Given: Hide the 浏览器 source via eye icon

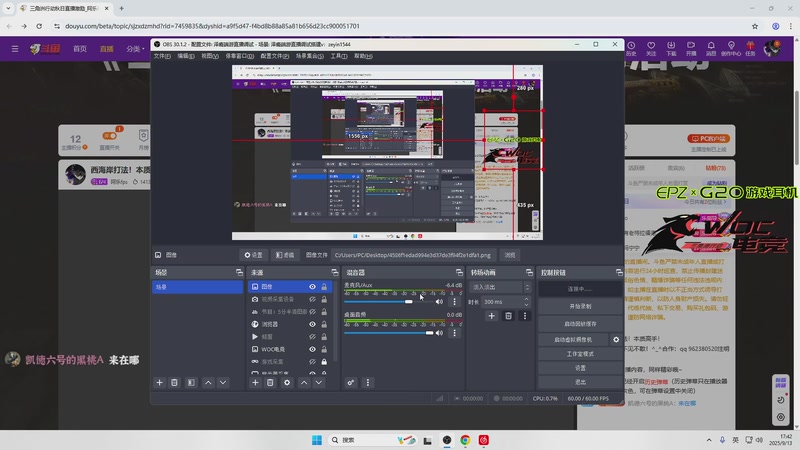Looking at the screenshot, I should 312,324.
